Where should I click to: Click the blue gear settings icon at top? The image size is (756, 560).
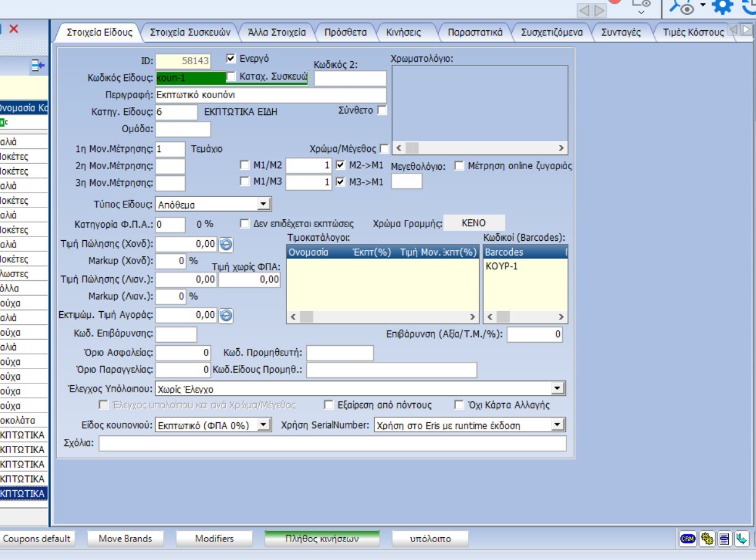tap(723, 7)
